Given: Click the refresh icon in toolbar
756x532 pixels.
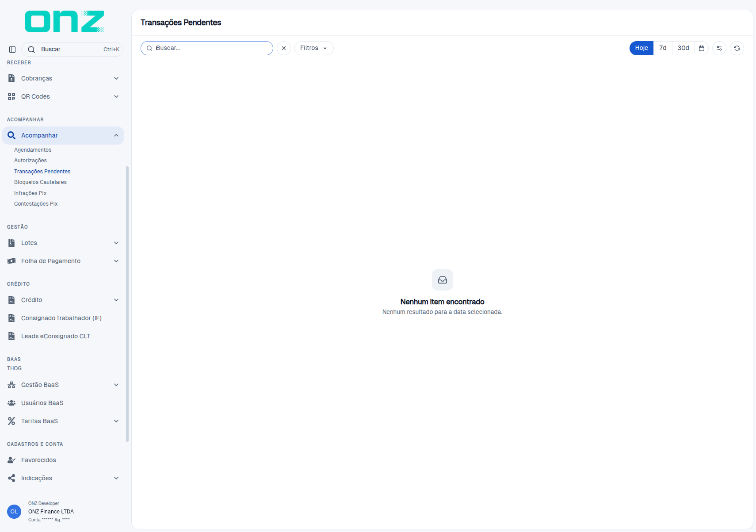Looking at the screenshot, I should tap(737, 48).
